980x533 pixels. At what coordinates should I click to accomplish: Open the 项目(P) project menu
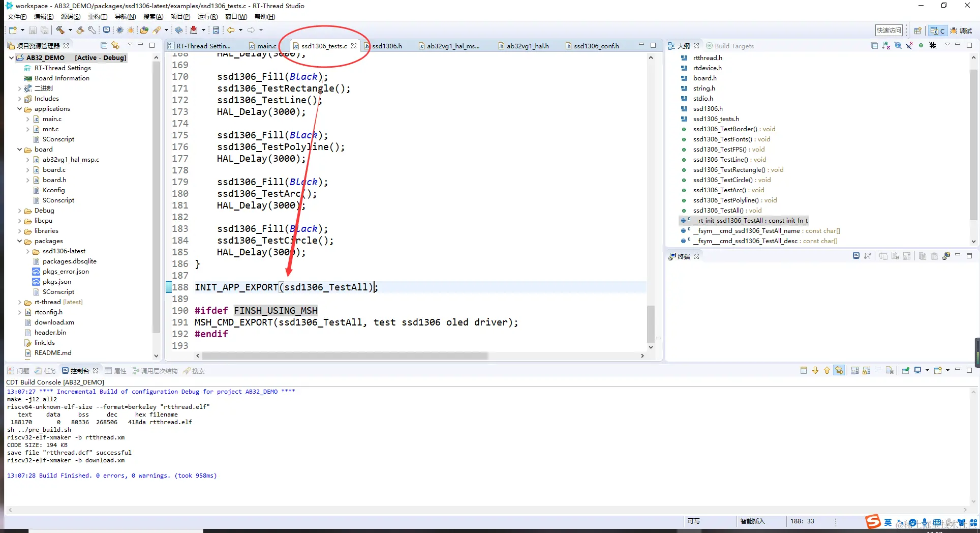click(180, 17)
